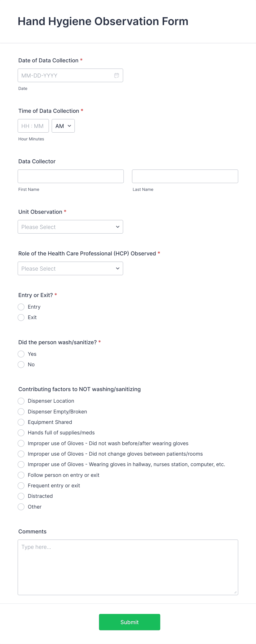Select Hands full of supplies/meds option
Image resolution: width=256 pixels, height=644 pixels.
(21, 433)
